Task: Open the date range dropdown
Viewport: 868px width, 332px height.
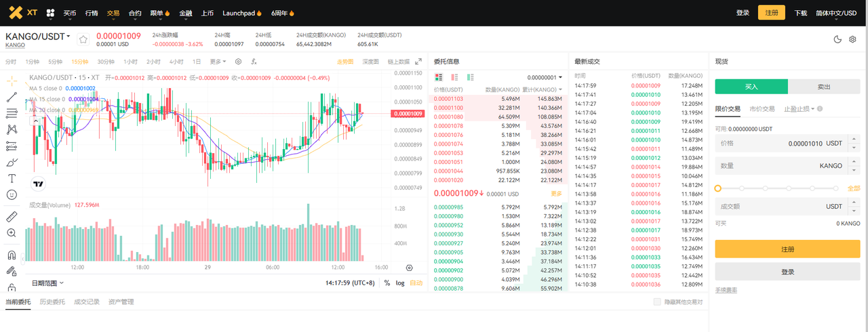Action: click(x=48, y=283)
